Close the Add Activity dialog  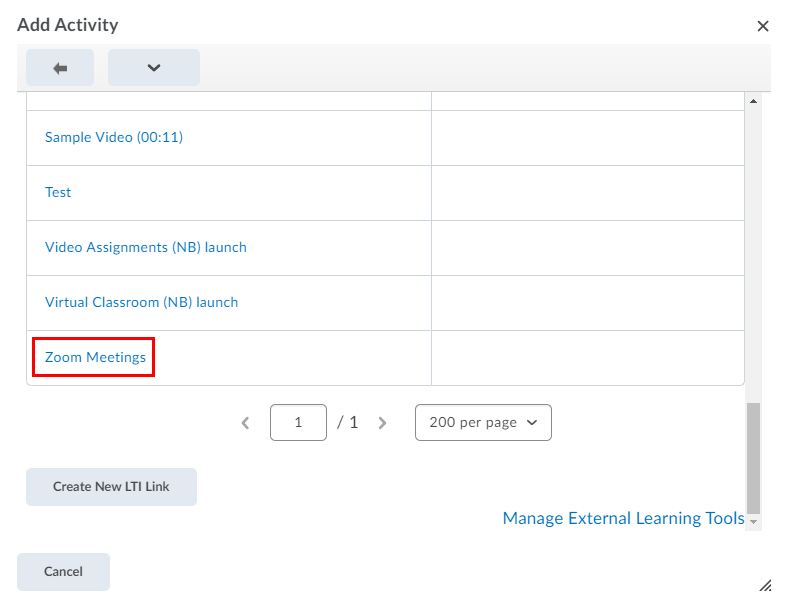coord(763,26)
